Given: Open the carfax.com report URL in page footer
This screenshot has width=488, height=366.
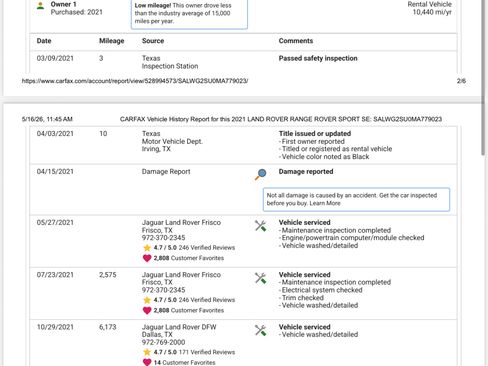Looking at the screenshot, I should (135, 81).
